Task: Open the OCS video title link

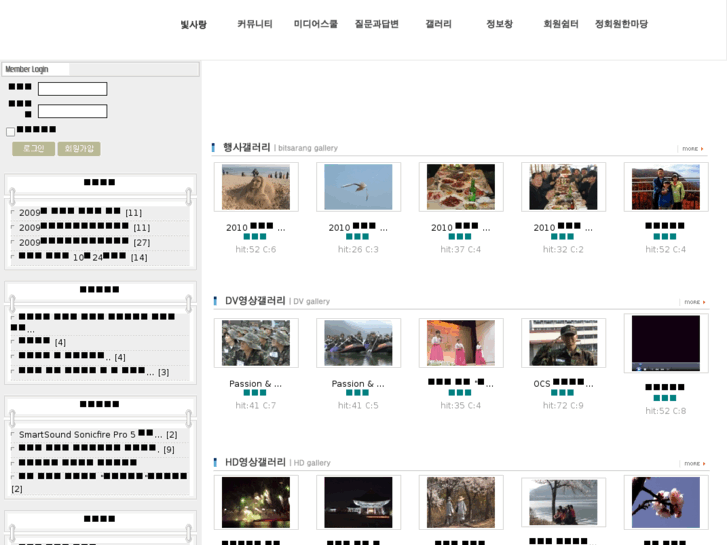Action: point(563,383)
